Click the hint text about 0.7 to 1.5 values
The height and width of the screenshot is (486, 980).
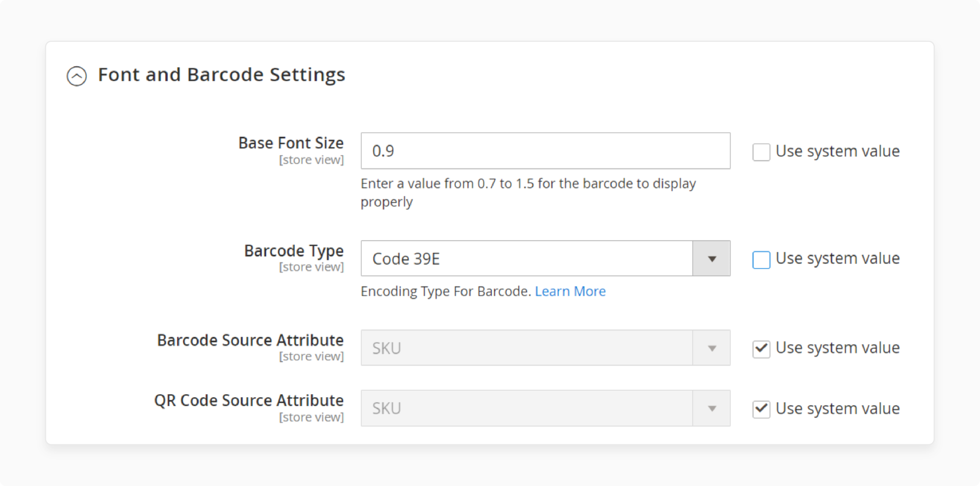pyautogui.click(x=528, y=193)
